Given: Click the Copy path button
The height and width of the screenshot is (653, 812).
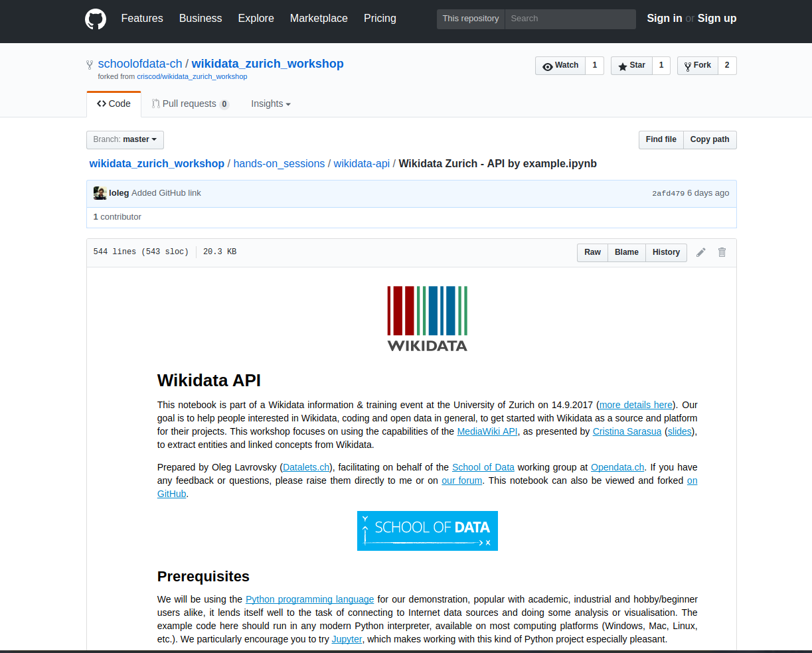Looking at the screenshot, I should (710, 140).
